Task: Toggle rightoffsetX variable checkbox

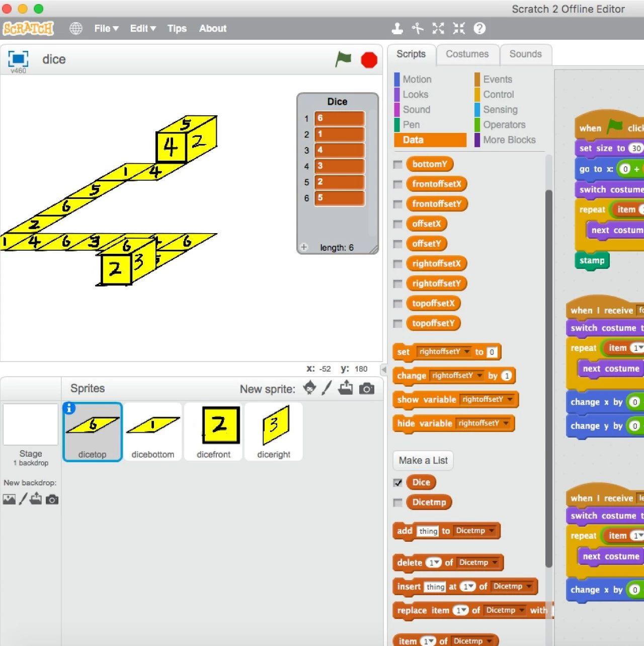Action: [x=398, y=264]
